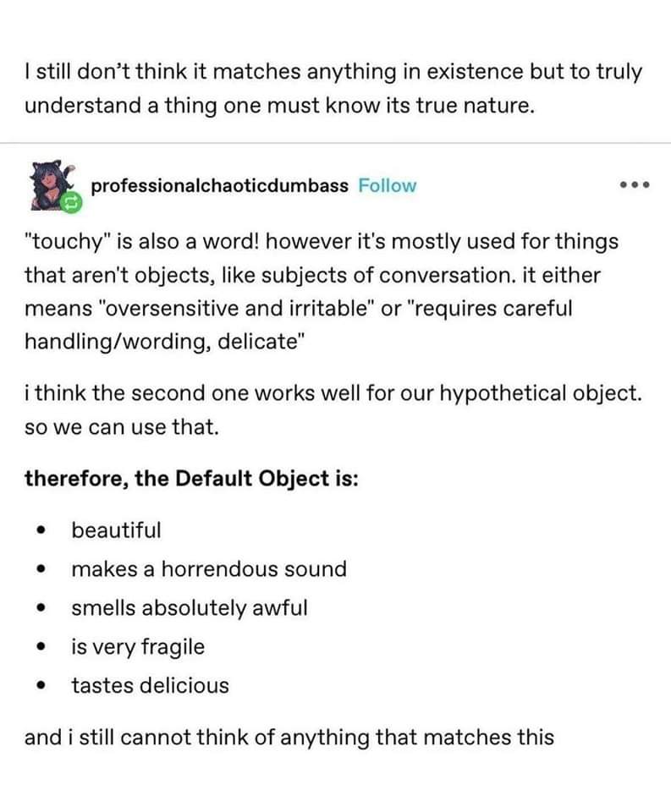
Task: Select the "is very fragile" list item
Action: pos(138,647)
